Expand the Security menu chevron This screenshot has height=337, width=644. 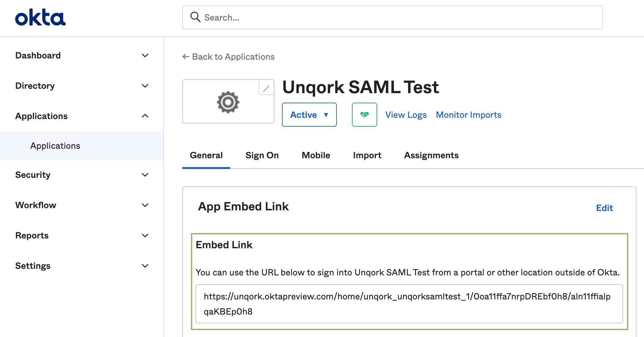[145, 175]
